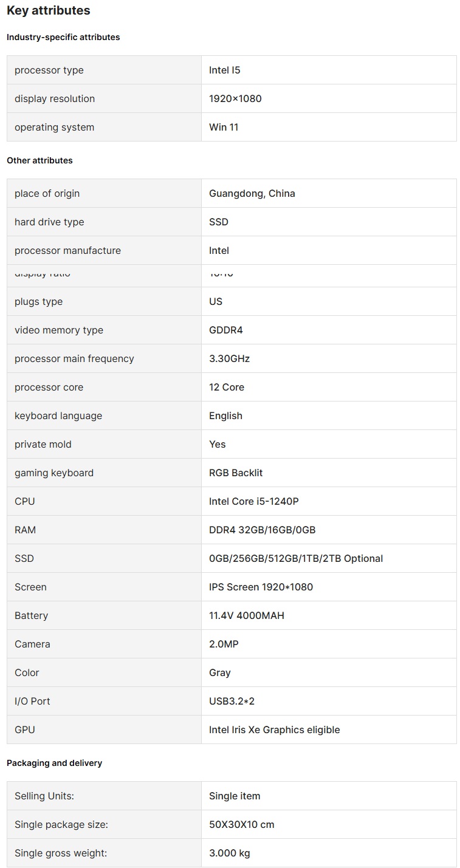Select the '50X30X10 cm' package size value

pyautogui.click(x=241, y=824)
